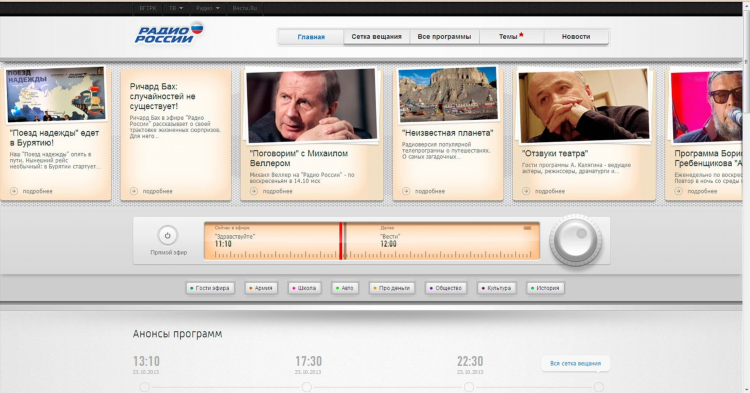Image resolution: width=750 pixels, height=393 pixels.
Task: Click the arrow icon under Отзвуки театра
Action: pos(526,191)
